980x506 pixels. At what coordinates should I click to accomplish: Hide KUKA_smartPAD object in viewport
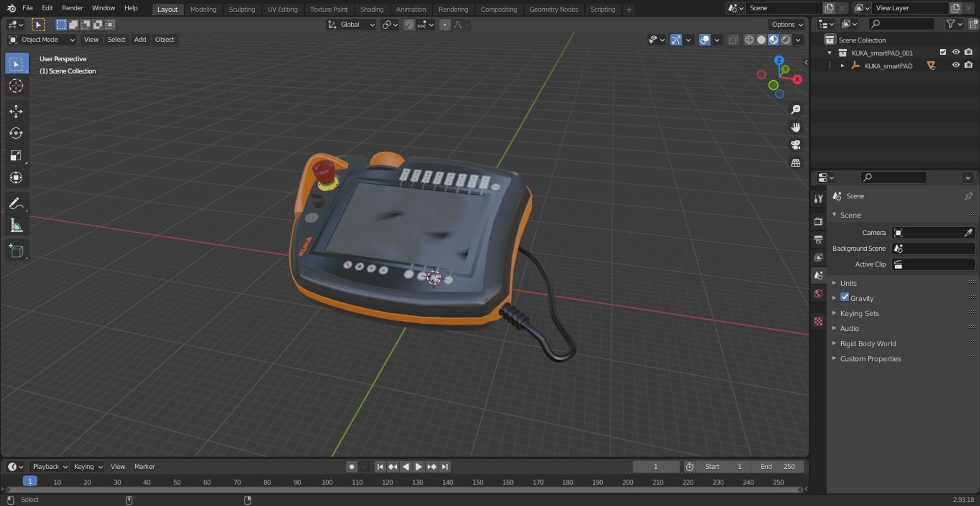pyautogui.click(x=955, y=65)
